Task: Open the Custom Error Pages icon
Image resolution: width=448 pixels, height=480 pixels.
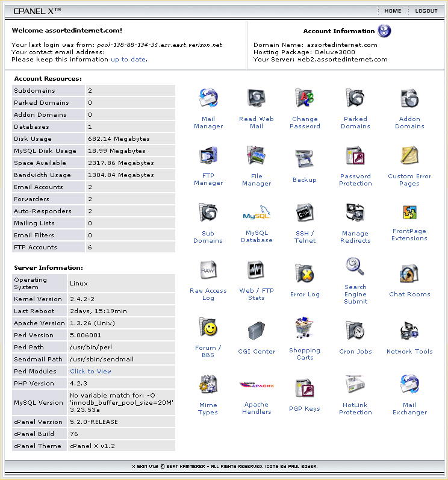Action: coord(409,155)
